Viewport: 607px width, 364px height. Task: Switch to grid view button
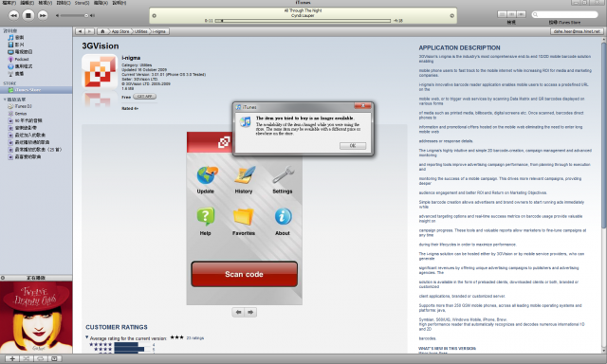[511, 14]
